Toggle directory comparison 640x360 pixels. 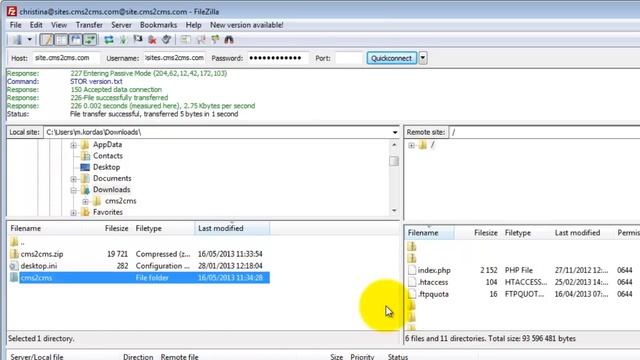(201, 40)
